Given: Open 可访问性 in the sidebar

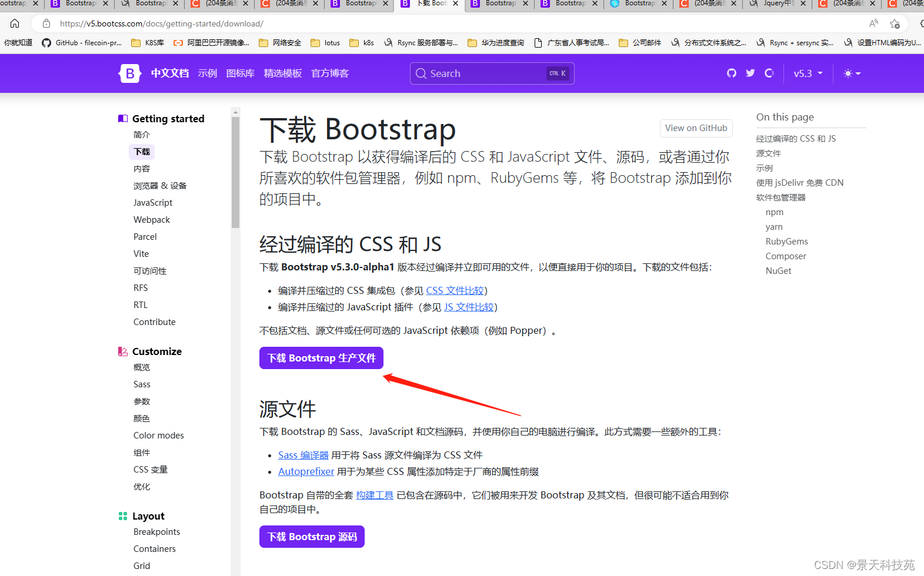Looking at the screenshot, I should point(150,271).
